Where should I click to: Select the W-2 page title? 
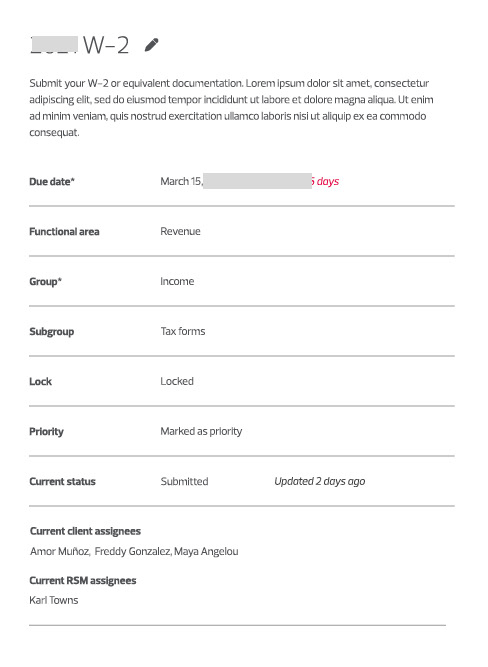click(80, 45)
